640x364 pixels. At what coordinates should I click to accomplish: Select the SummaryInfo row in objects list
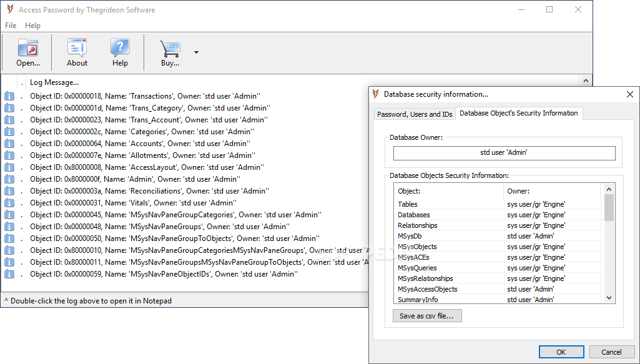tap(498, 299)
